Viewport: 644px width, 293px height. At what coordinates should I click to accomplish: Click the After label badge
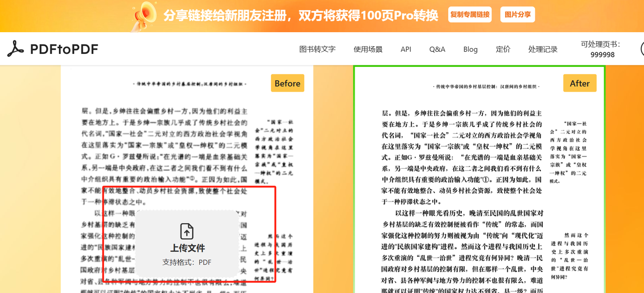pyautogui.click(x=580, y=84)
